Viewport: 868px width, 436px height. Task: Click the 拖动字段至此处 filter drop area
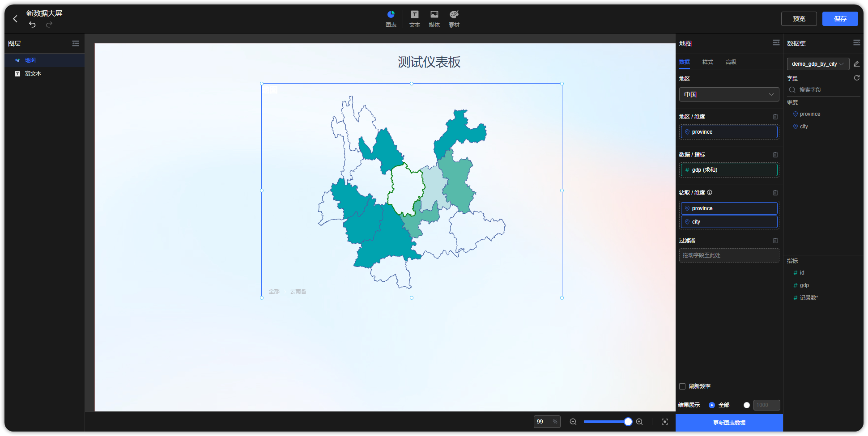[729, 255]
